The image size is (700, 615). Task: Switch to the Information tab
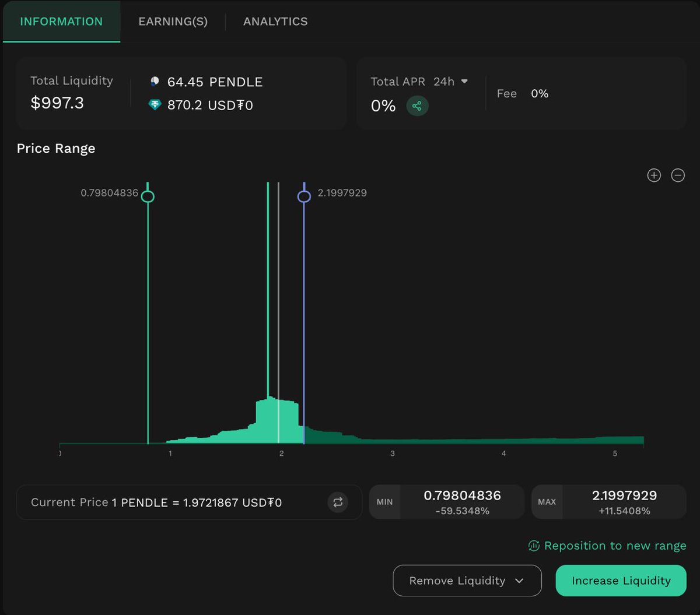tap(61, 22)
